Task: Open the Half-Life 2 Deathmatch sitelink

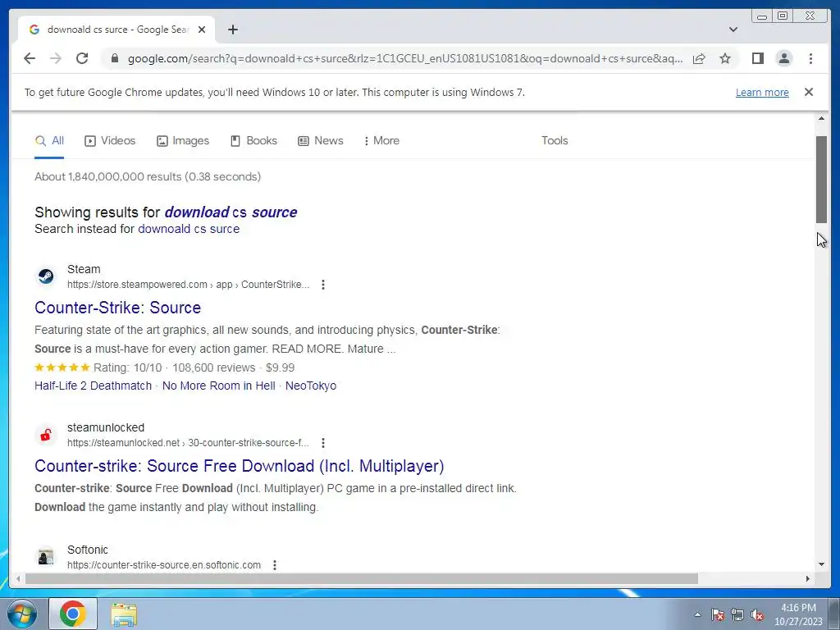Action: (94, 386)
